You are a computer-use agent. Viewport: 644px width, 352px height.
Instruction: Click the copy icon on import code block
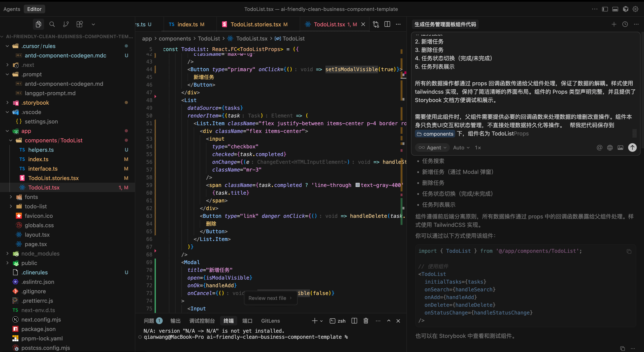tap(629, 251)
